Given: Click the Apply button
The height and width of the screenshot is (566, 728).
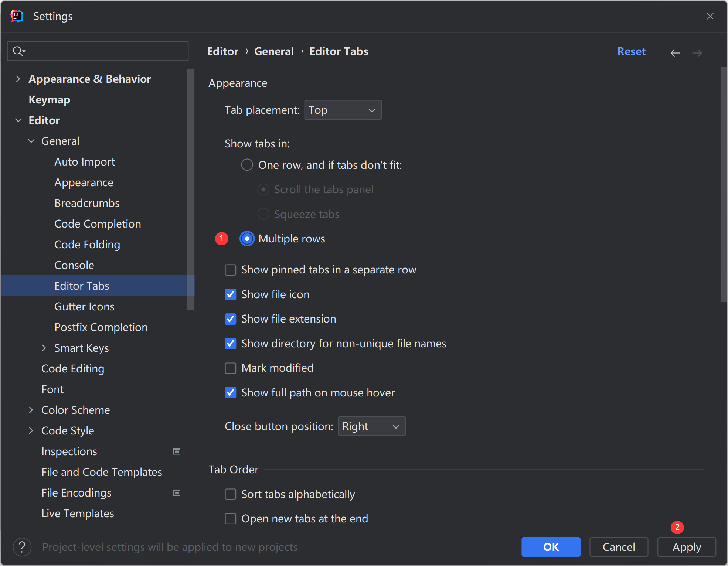Looking at the screenshot, I should (x=687, y=547).
